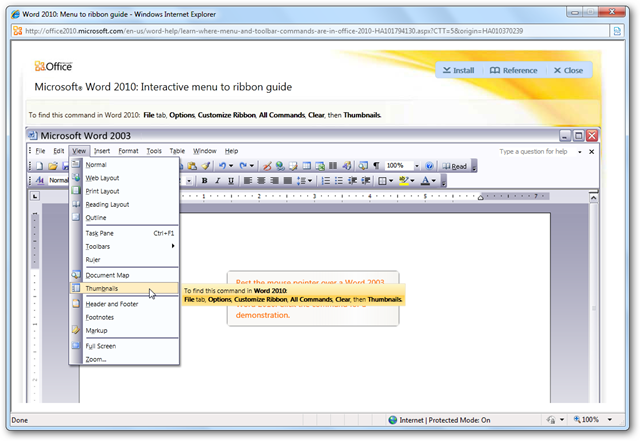Viewport: 640px width, 441px height.
Task: Open the Line Spacing dropdown arrow
Action: pos(310,180)
